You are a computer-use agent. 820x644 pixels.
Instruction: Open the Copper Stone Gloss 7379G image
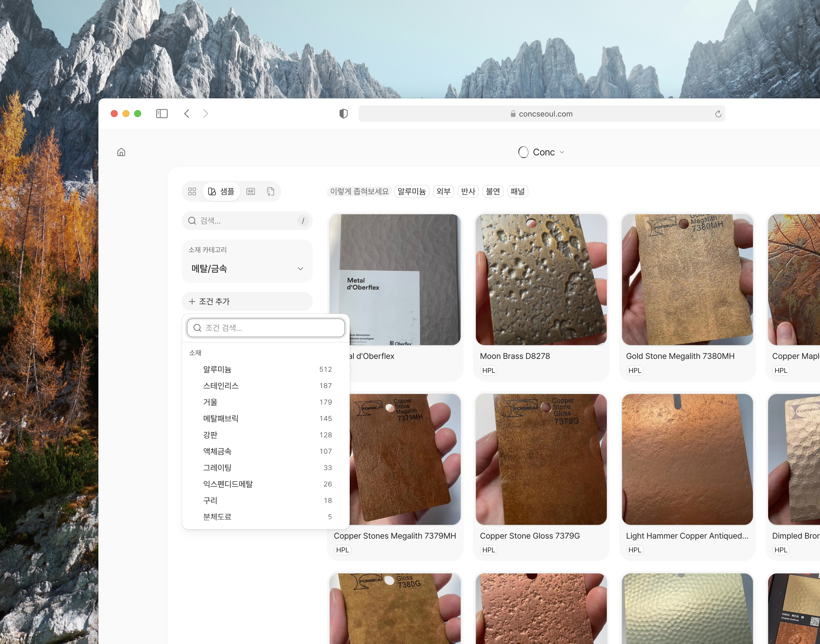[541, 459]
